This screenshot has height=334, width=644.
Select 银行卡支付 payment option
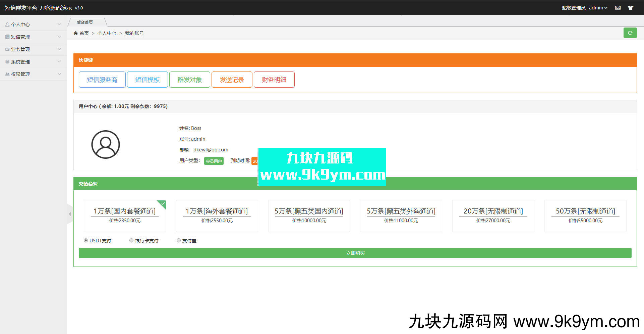point(131,240)
